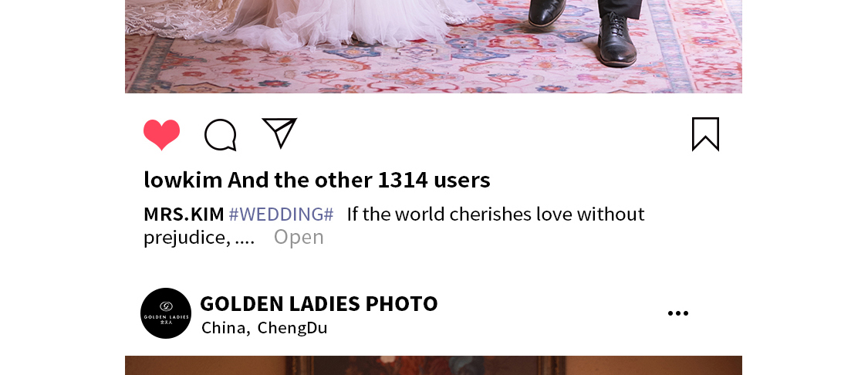Open three-dot options menu for Golden Ladies

[x=678, y=313]
